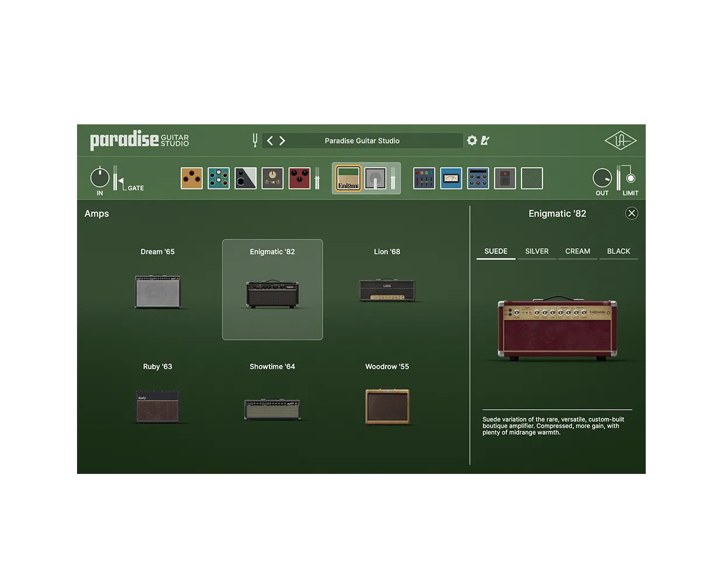
Task: Select the black-and-white diagonal pedal
Action: [246, 178]
